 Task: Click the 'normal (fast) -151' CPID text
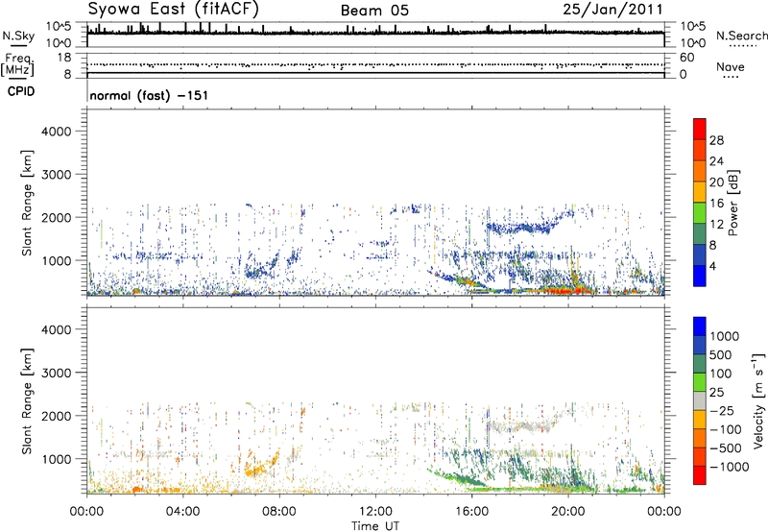[x=149, y=95]
